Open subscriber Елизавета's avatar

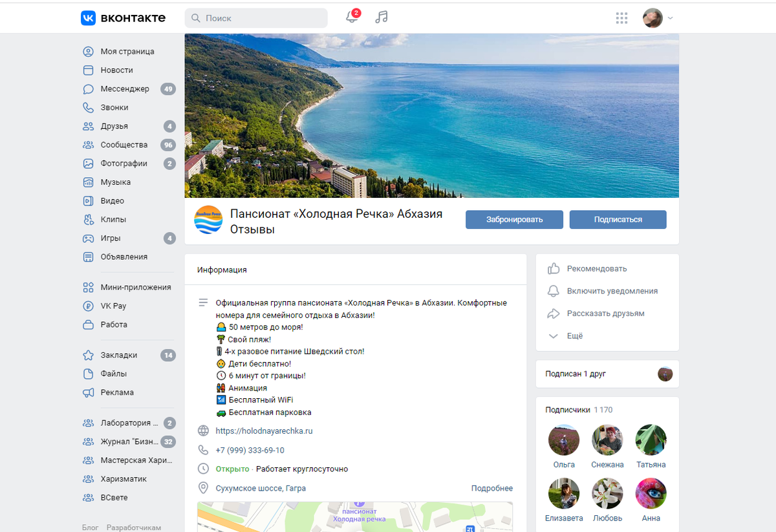[x=564, y=494]
